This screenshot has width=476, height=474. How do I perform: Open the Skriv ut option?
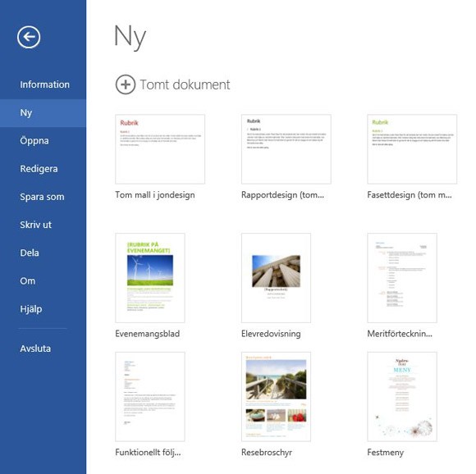click(x=36, y=225)
